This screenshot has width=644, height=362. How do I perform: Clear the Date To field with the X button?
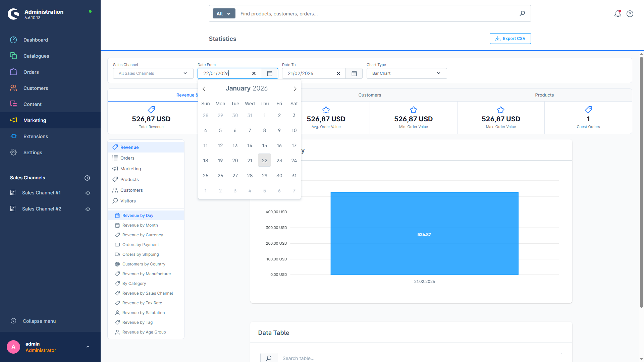click(x=338, y=73)
